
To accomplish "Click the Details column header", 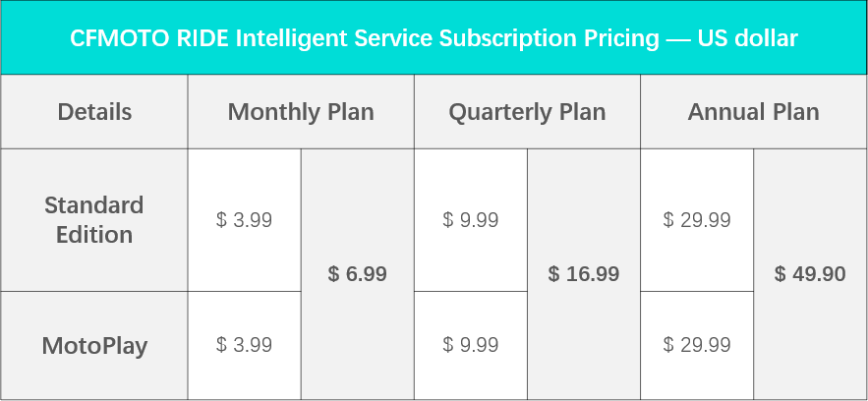I will 94,112.
